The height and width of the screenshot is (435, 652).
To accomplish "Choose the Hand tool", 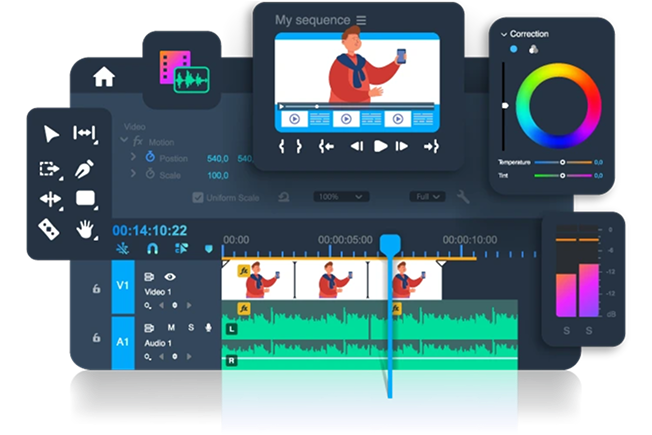I will click(86, 228).
